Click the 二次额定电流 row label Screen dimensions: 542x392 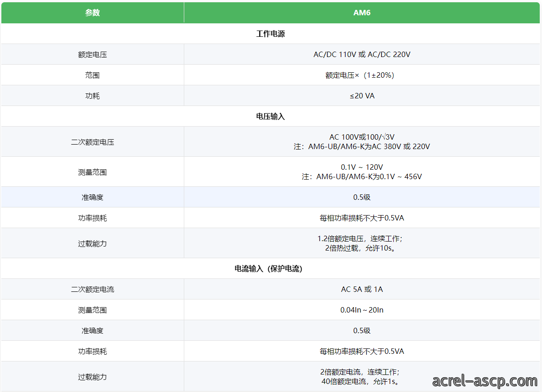93,289
